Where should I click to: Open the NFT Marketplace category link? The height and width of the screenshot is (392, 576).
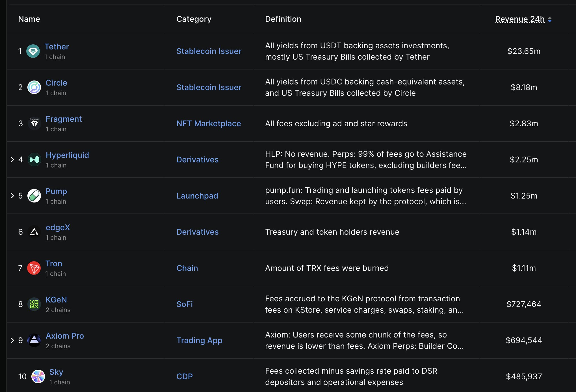click(x=208, y=123)
